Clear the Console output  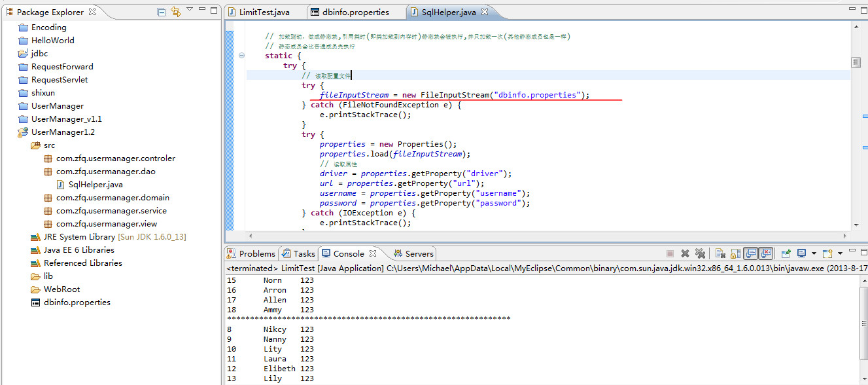(x=720, y=253)
